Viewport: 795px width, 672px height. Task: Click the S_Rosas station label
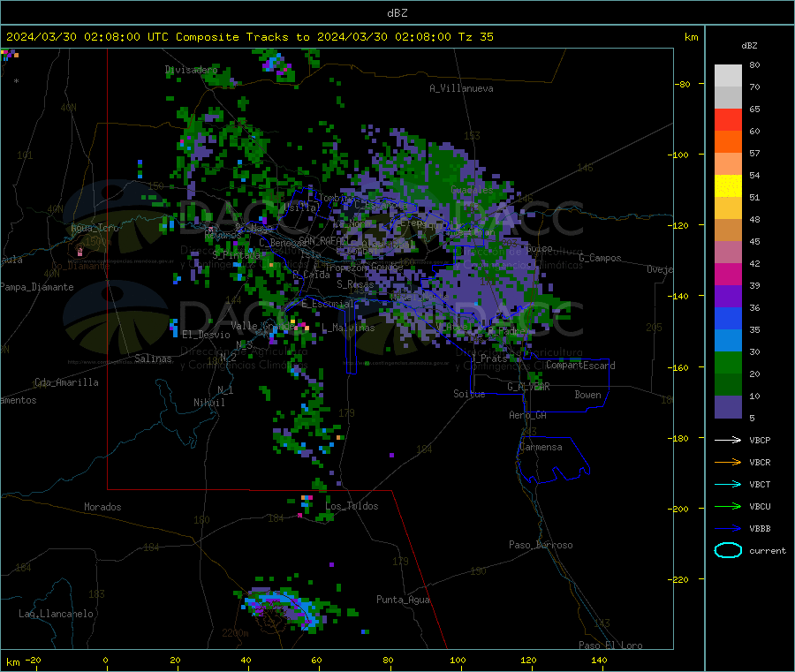(355, 284)
